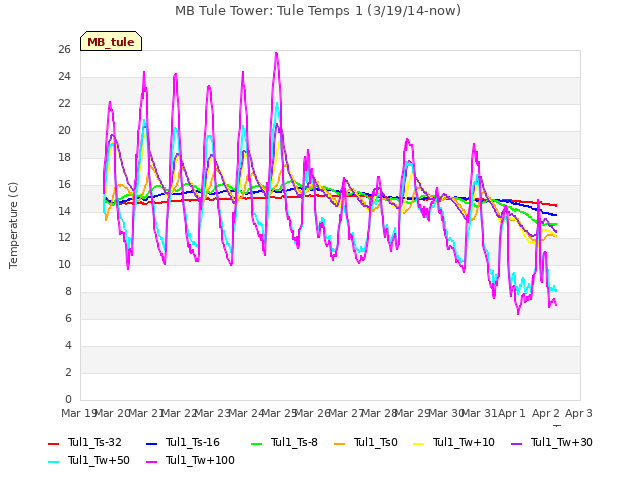Viewport: 640px width, 480px height.
Task: Click the 20 y-axis tick label
Action: click(x=64, y=131)
